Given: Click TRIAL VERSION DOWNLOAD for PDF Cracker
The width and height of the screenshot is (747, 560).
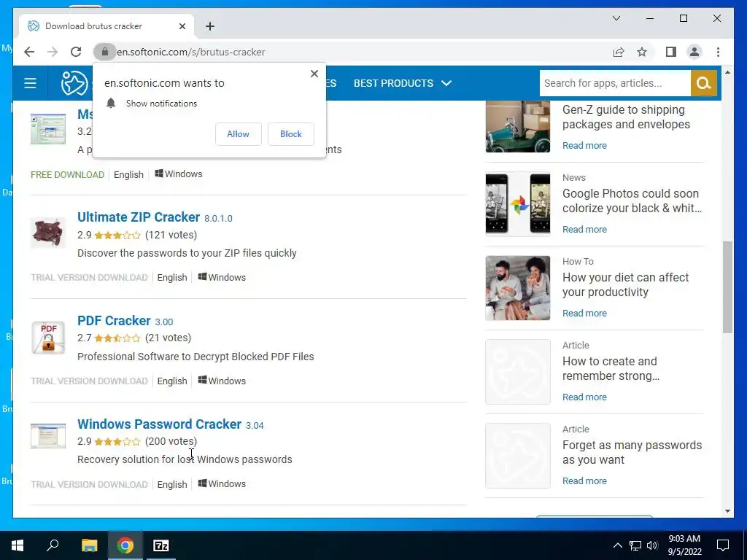Looking at the screenshot, I should (x=89, y=381).
